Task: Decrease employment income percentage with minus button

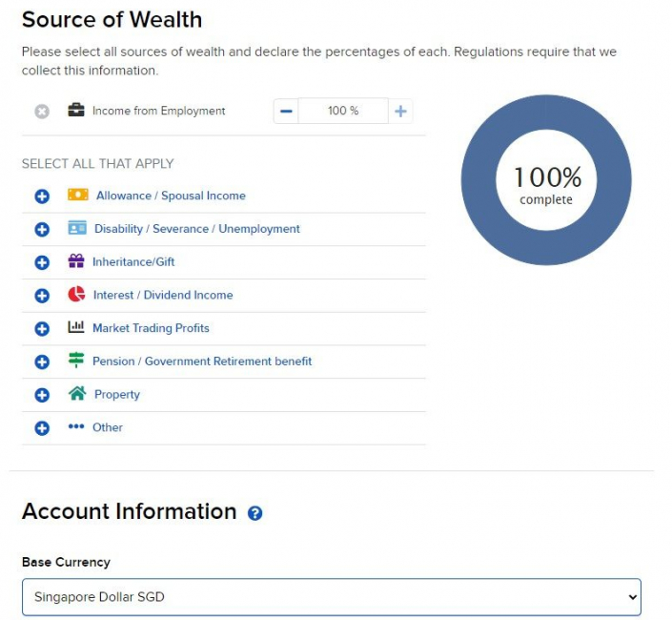Action: click(x=286, y=112)
